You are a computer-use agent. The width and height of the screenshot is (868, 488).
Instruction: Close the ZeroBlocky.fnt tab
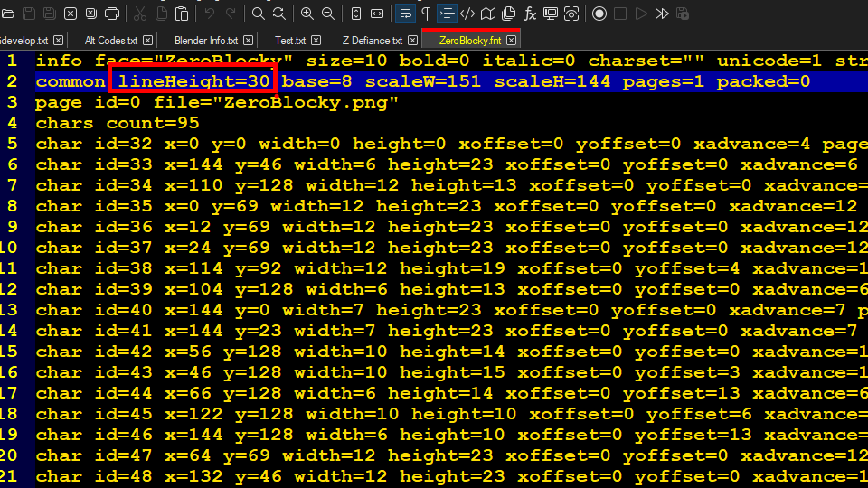pos(511,41)
